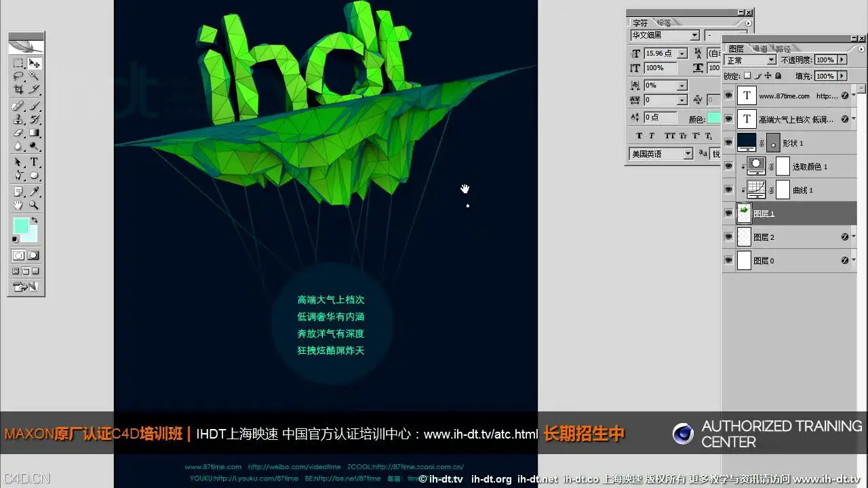Switch to the 通道 tab
The width and height of the screenshot is (868, 488).
pos(759,49)
